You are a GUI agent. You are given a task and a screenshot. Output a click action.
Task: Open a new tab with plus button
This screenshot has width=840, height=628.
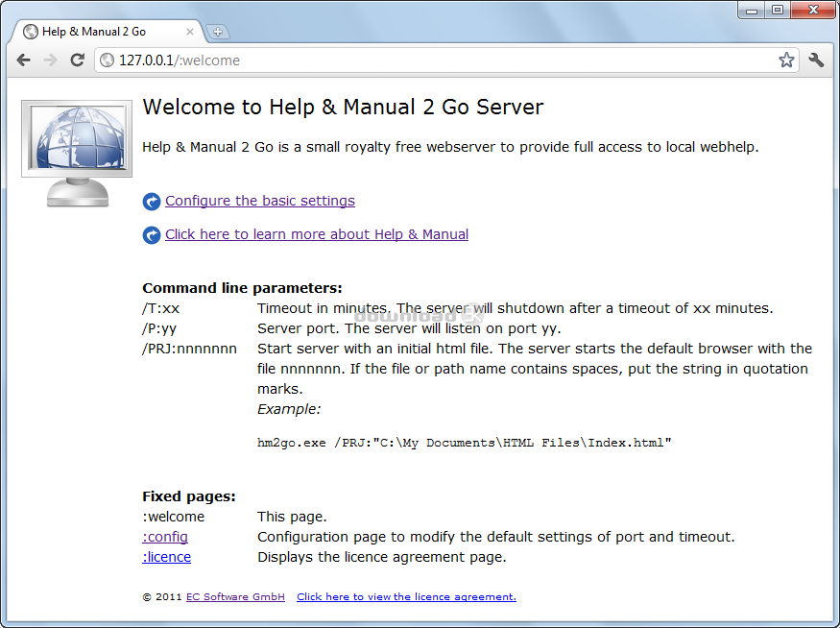pyautogui.click(x=218, y=32)
